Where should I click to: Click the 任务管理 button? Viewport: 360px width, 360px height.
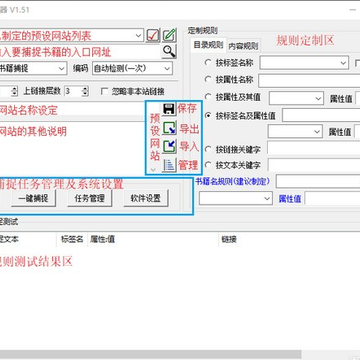89,198
